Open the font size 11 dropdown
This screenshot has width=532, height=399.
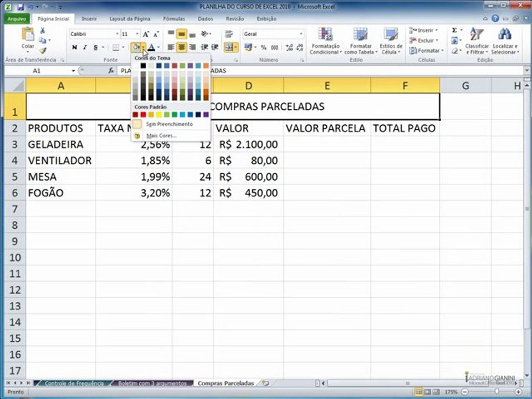(x=137, y=34)
